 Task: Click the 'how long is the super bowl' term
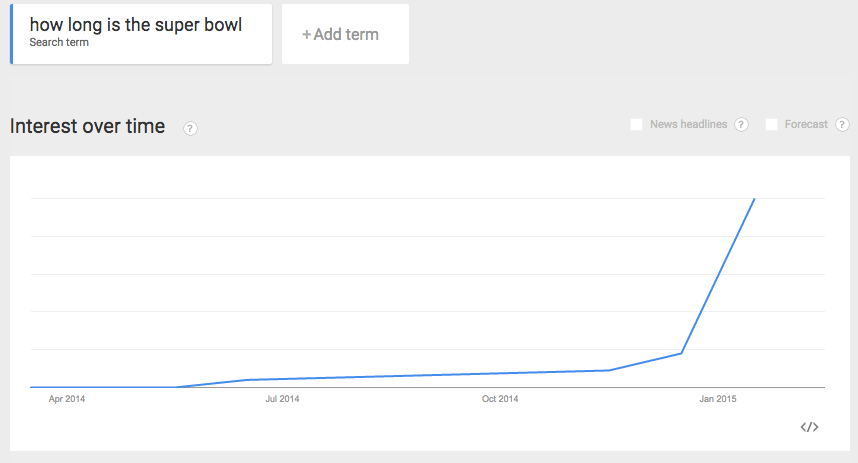click(136, 24)
